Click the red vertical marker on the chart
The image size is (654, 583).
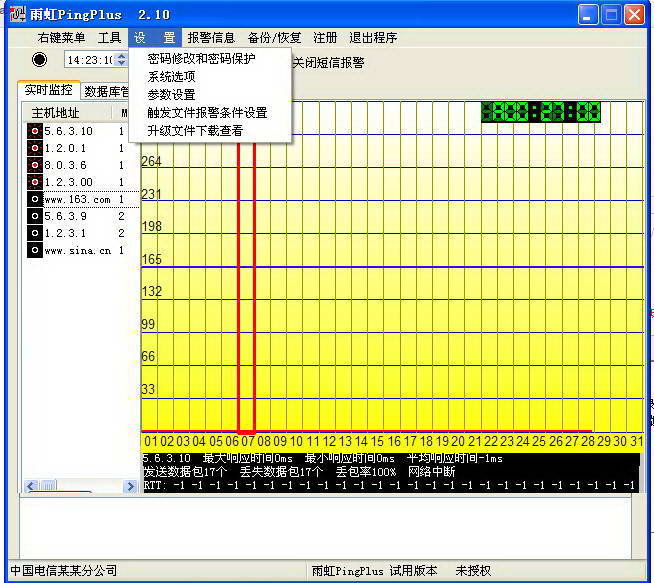click(246, 288)
